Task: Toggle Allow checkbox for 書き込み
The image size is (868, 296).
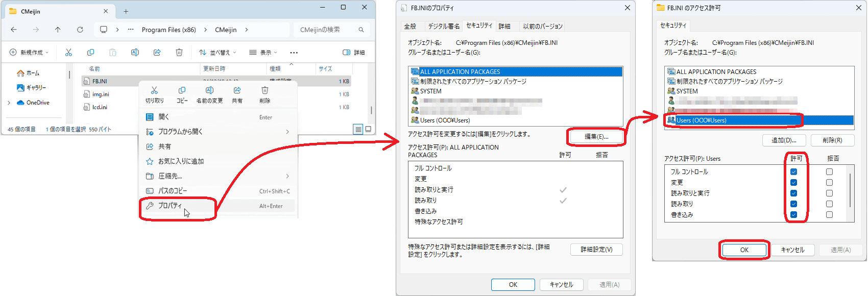Action: [793, 215]
